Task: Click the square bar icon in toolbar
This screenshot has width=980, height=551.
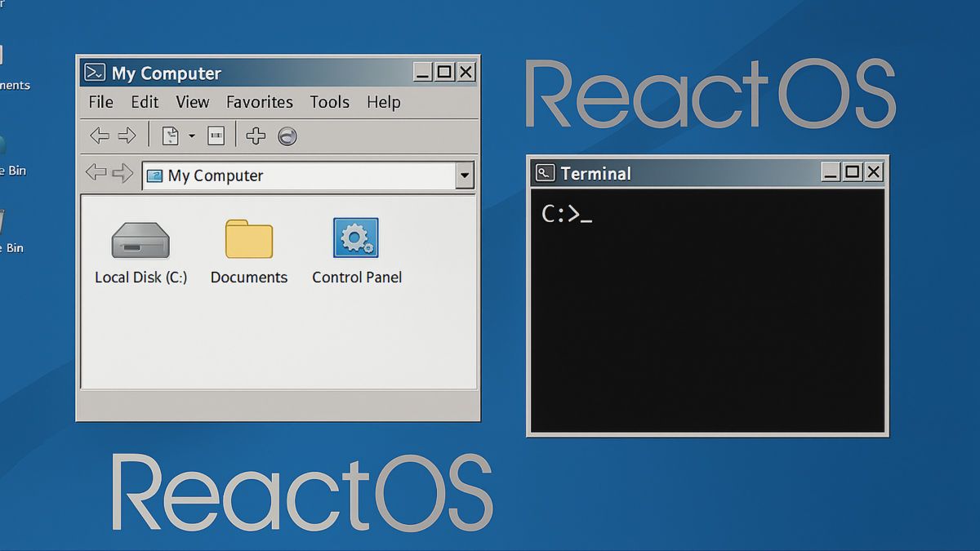Action: pos(216,136)
